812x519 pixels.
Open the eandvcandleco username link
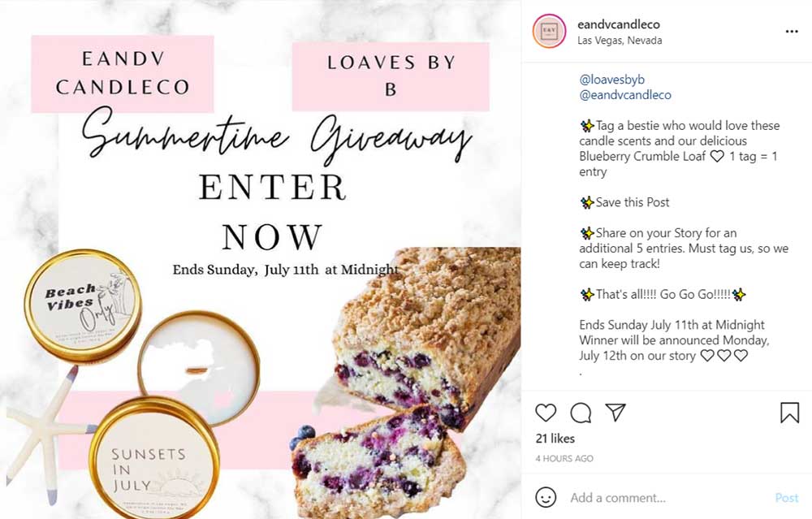(x=618, y=24)
